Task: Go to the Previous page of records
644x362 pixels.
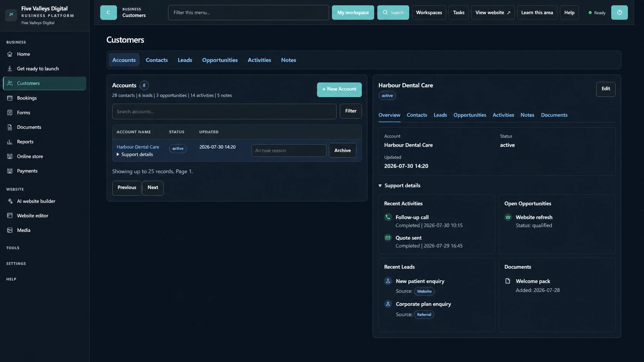Action: pyautogui.click(x=127, y=188)
